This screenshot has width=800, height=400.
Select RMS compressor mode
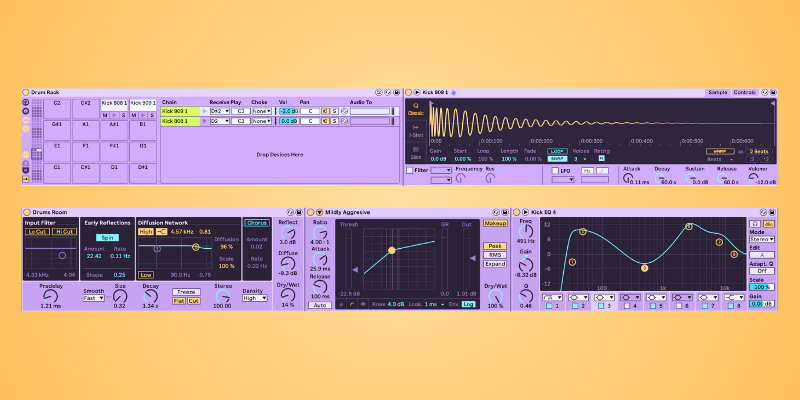click(x=495, y=255)
